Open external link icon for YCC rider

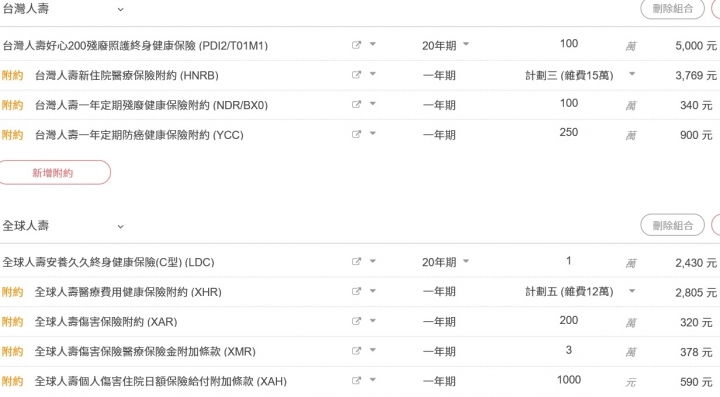(356, 134)
